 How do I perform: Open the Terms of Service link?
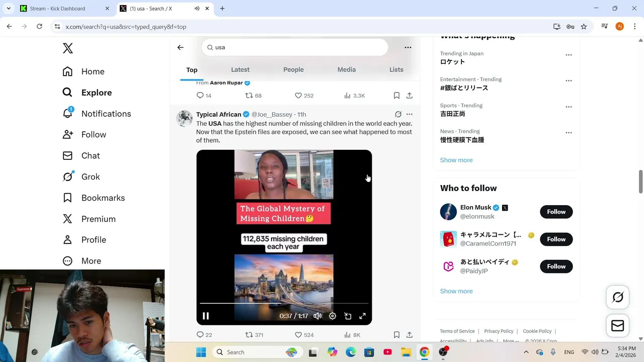tap(457, 331)
